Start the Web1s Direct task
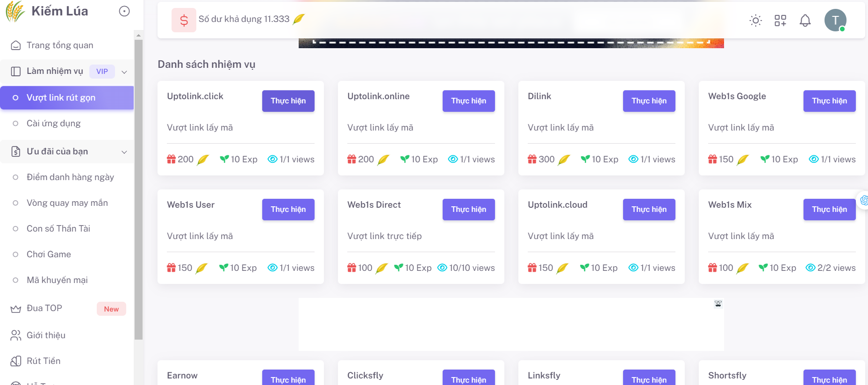 pyautogui.click(x=468, y=210)
